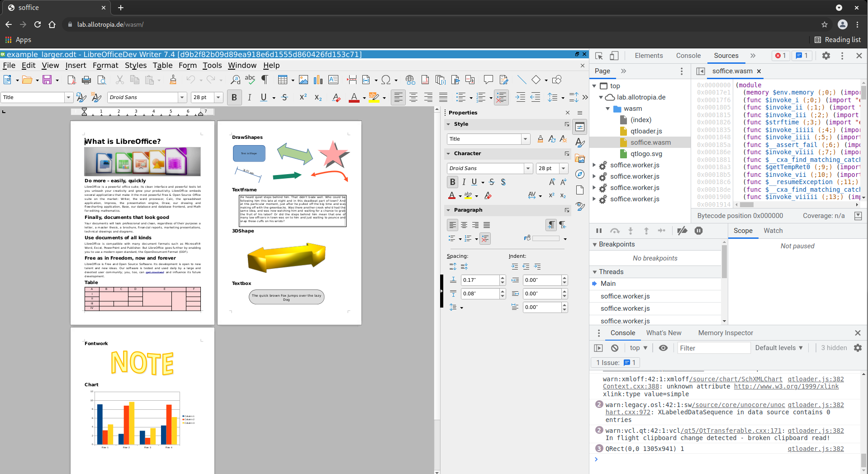Select the Insert Line drawing tool
The width and height of the screenshot is (868, 474).
pyautogui.click(x=522, y=80)
